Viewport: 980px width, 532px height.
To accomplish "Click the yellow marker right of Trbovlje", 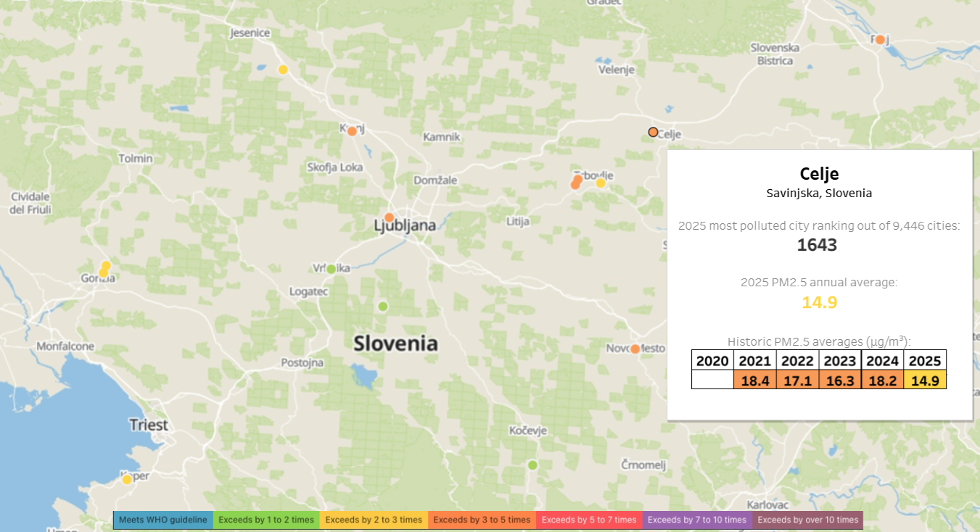I will tap(601, 183).
